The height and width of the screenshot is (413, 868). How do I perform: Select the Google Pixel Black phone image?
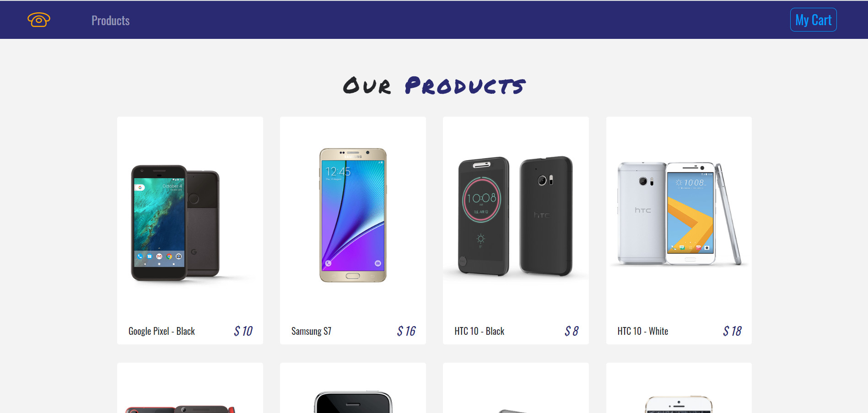190,223
